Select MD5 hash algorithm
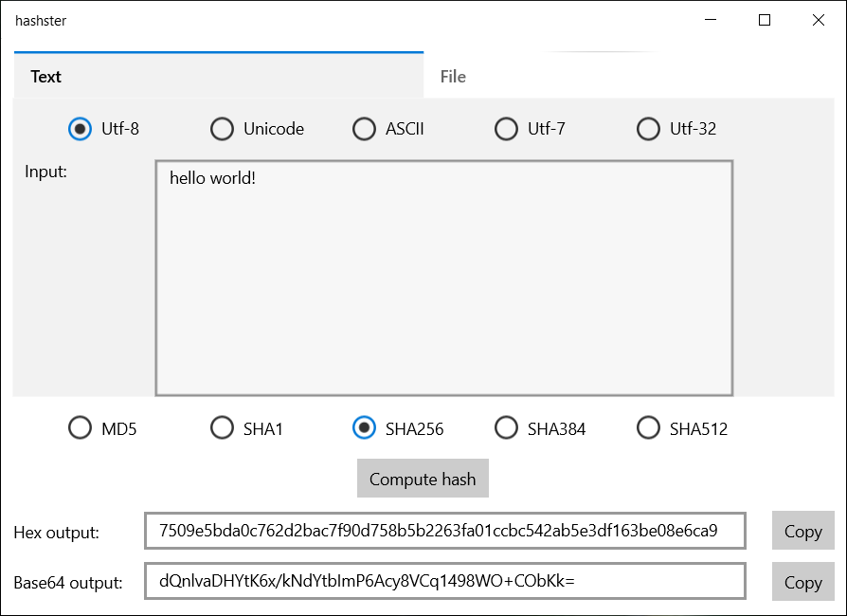847x616 pixels. [x=81, y=428]
